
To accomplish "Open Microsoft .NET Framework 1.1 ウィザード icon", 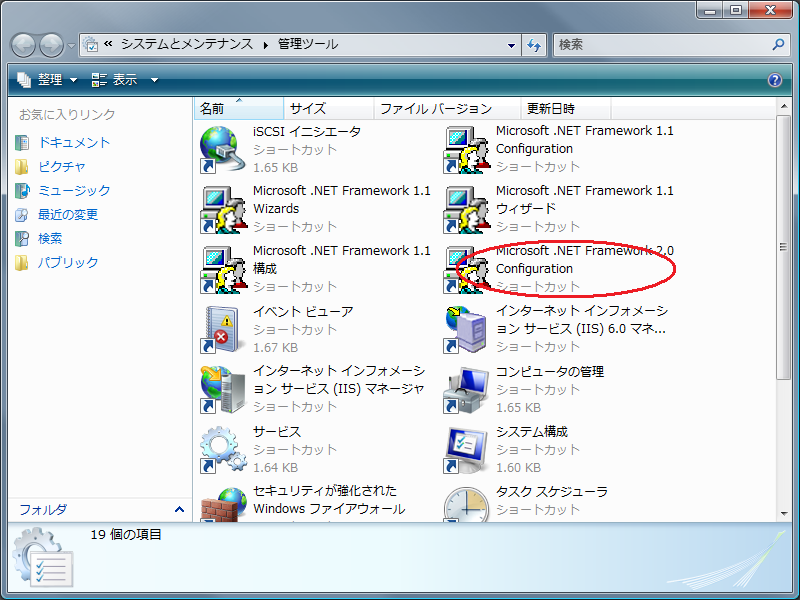I will 465,210.
